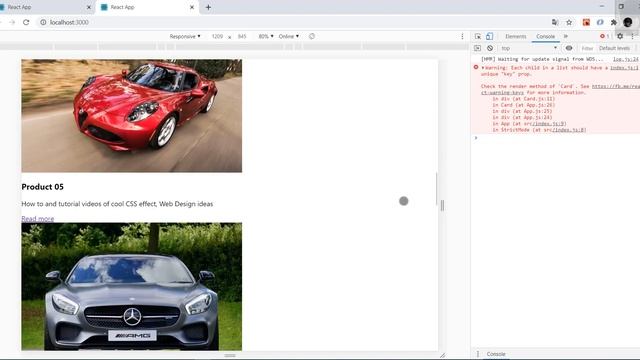Open device toolbar more options
Image resolution: width=640 pixels, height=360 pixels.
pos(462,36)
